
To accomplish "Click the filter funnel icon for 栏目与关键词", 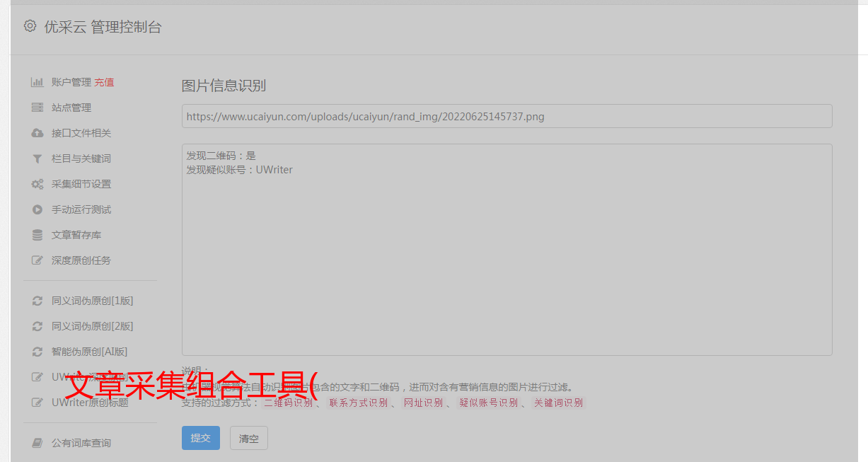I will click(x=37, y=158).
